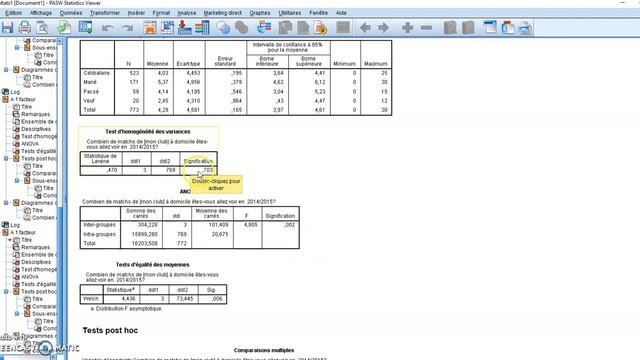Open the Fenêtre menu

point(318,13)
